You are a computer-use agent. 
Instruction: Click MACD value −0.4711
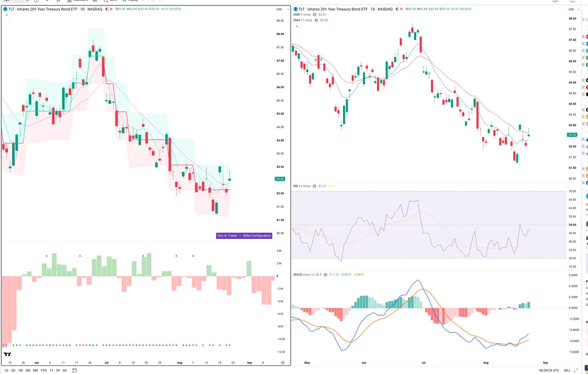(345, 275)
